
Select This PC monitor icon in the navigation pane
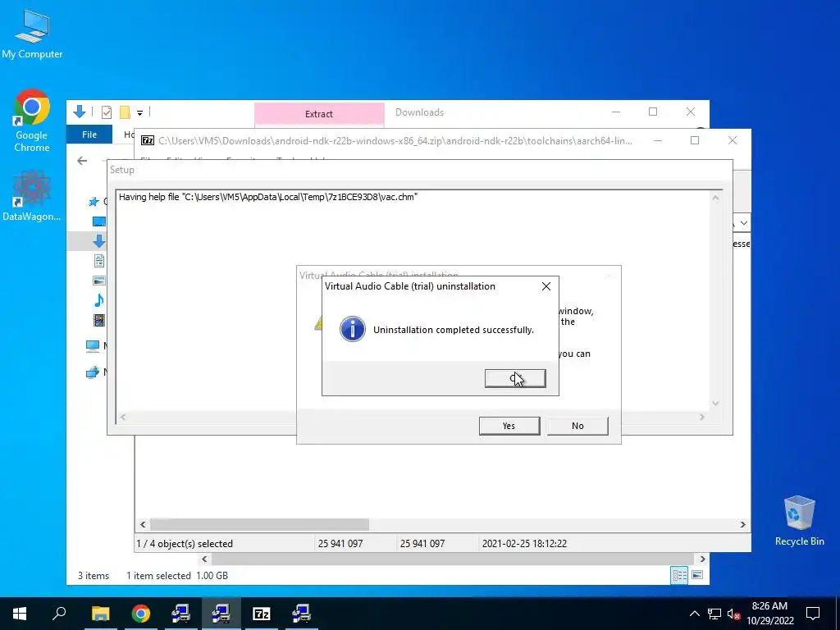(93, 346)
